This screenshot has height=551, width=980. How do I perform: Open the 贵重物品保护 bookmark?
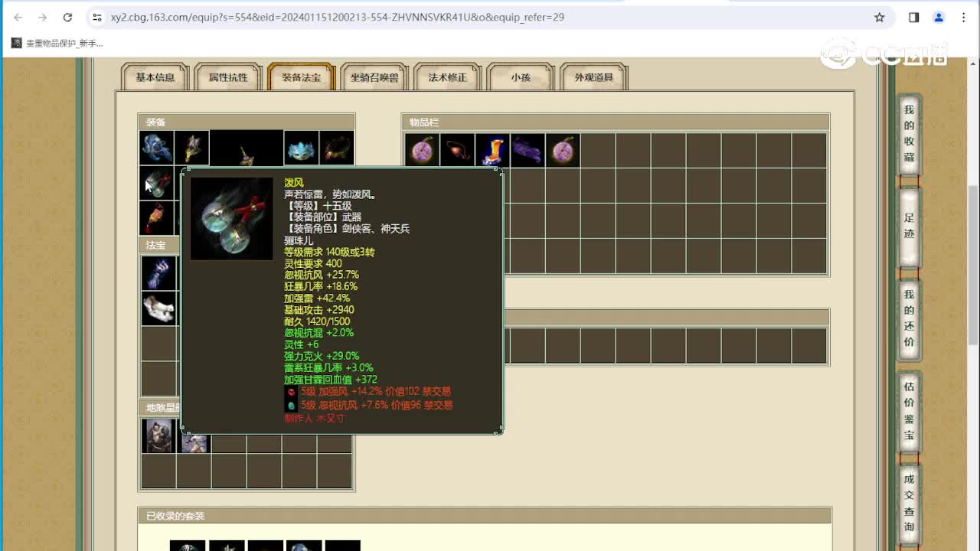click(57, 44)
